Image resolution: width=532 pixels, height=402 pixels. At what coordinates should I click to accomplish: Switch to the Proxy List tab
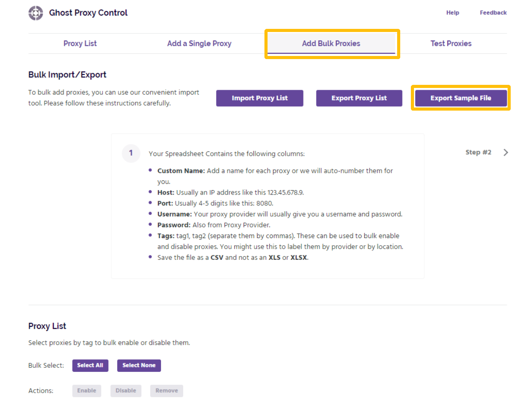tap(80, 44)
